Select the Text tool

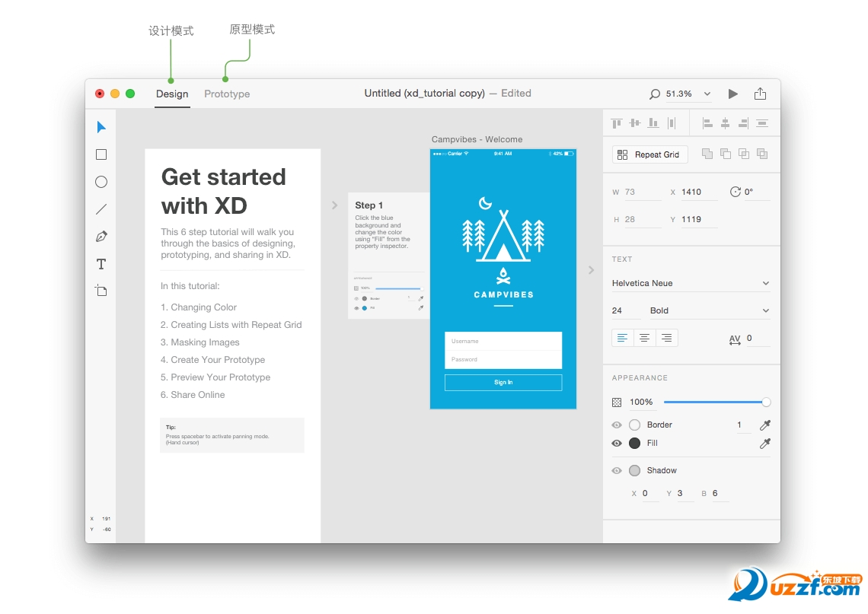(101, 264)
